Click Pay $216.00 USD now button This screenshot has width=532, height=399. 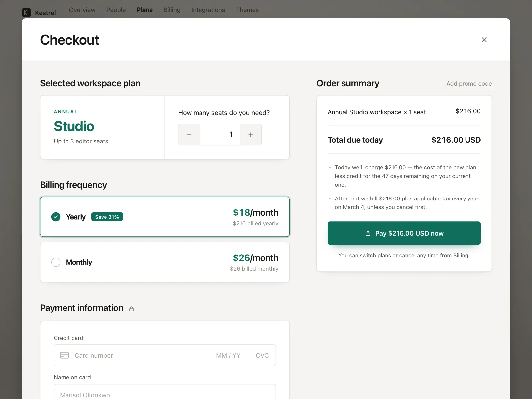[x=404, y=233]
